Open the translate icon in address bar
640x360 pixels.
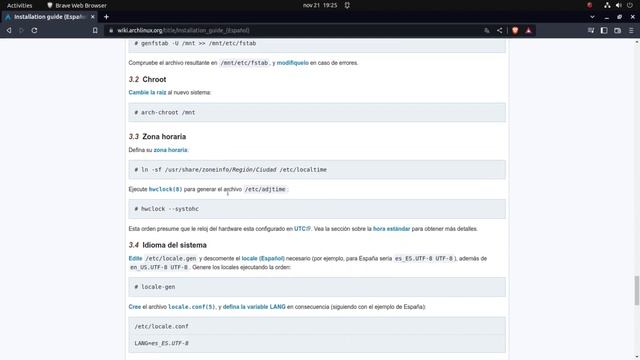point(487,31)
